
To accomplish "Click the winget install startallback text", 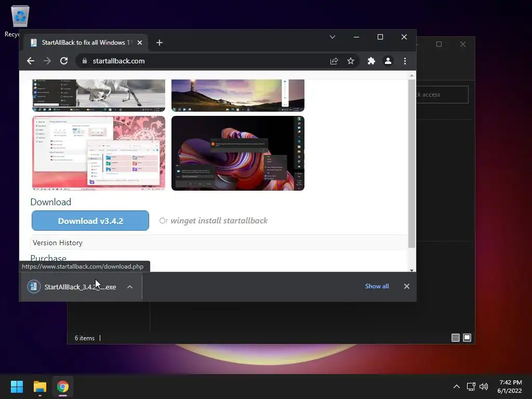I will pos(219,221).
